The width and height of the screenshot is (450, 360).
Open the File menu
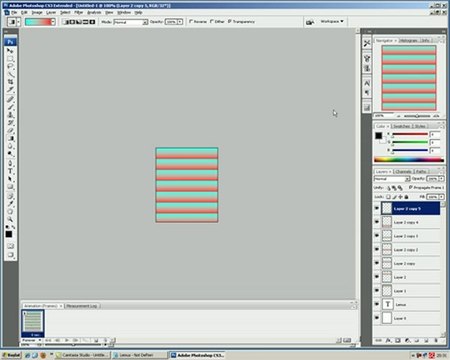[14, 12]
